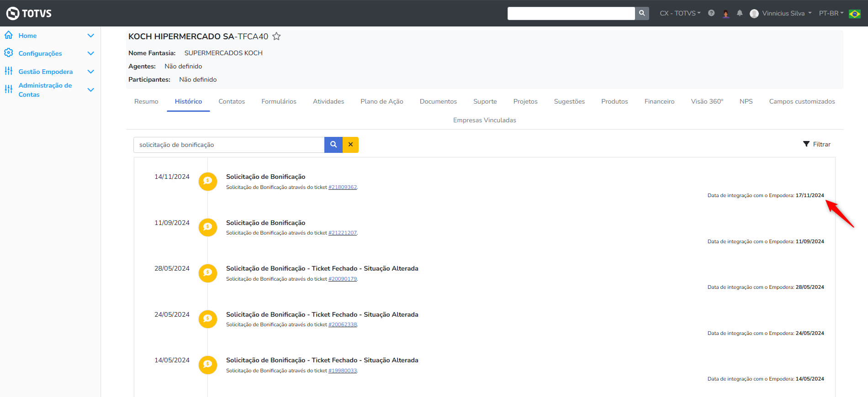The width and height of the screenshot is (868, 397).
Task: Open the Documentos tab
Action: click(438, 101)
